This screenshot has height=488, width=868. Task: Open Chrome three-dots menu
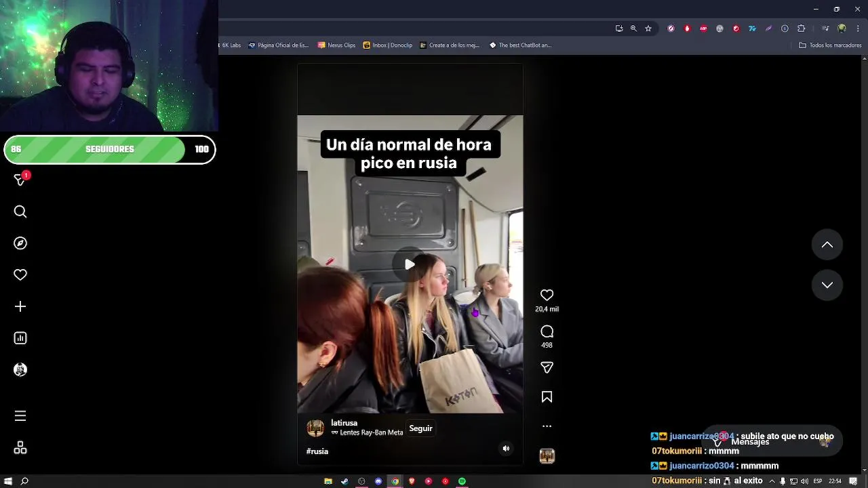(x=857, y=28)
